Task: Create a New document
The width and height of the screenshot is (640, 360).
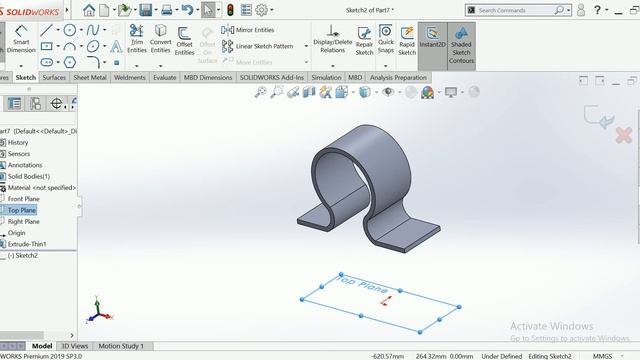Action: pos(104,10)
